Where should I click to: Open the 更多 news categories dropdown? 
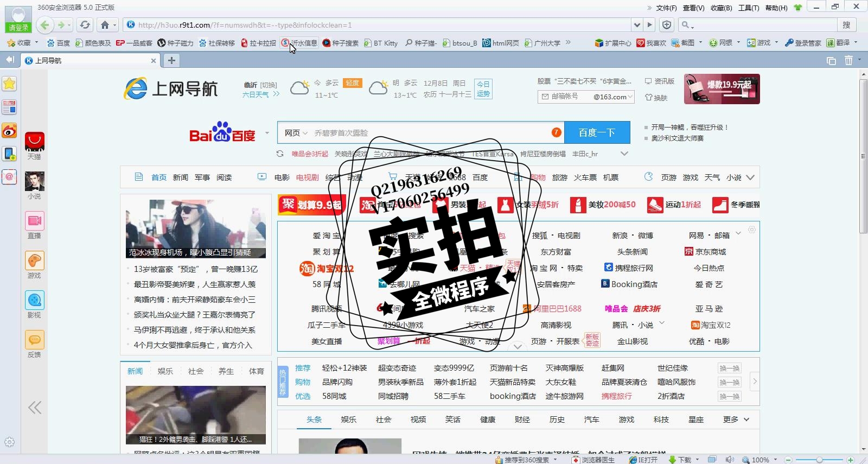tap(736, 419)
